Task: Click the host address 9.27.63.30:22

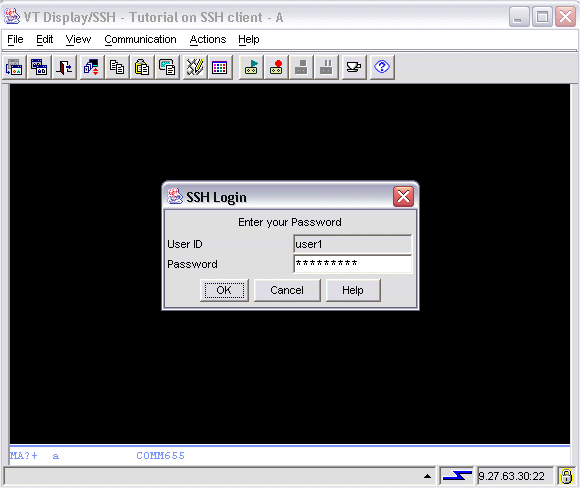Action: pos(512,476)
